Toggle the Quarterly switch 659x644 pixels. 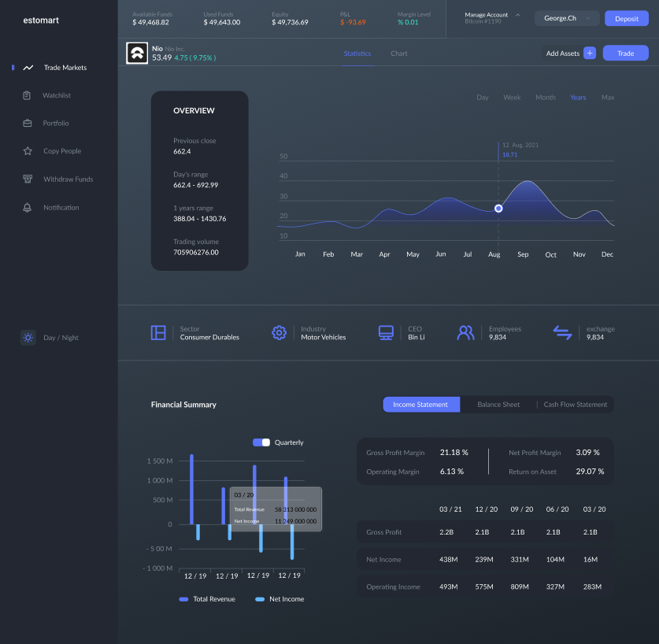[x=261, y=442]
